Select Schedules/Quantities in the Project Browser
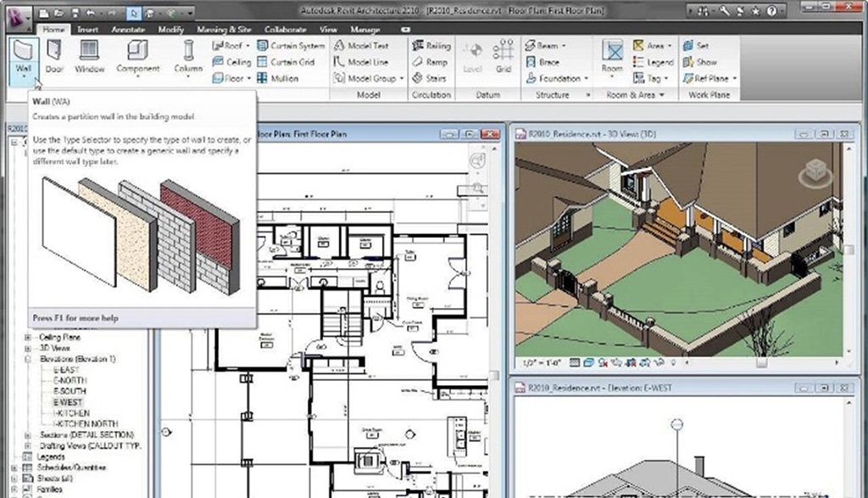 tap(71, 467)
